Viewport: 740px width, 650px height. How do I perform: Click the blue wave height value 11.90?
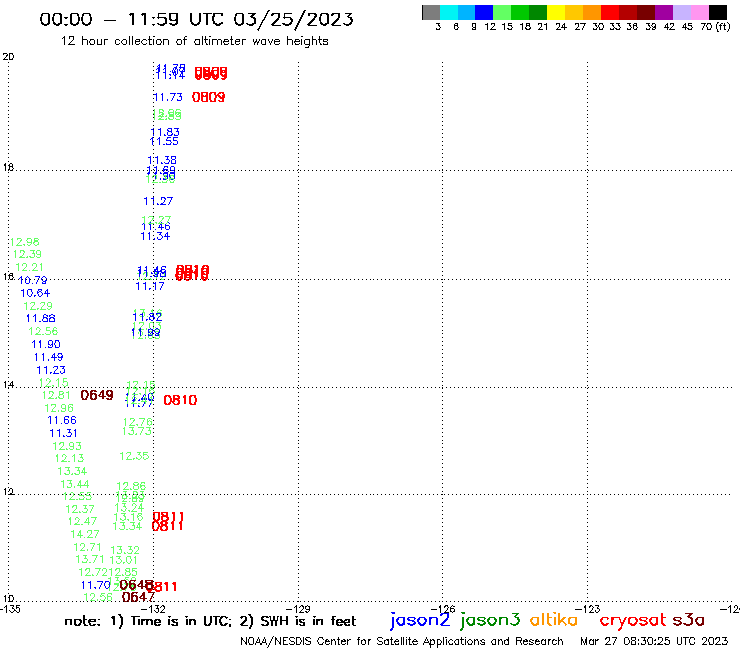tap(46, 344)
